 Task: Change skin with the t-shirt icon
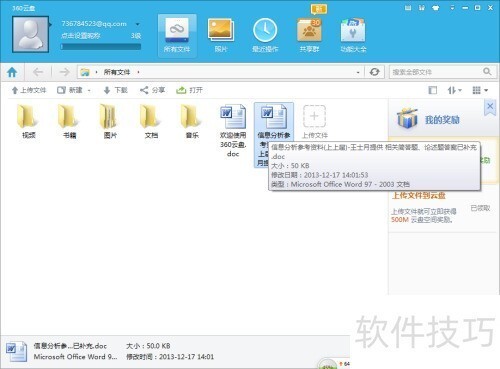(435, 8)
